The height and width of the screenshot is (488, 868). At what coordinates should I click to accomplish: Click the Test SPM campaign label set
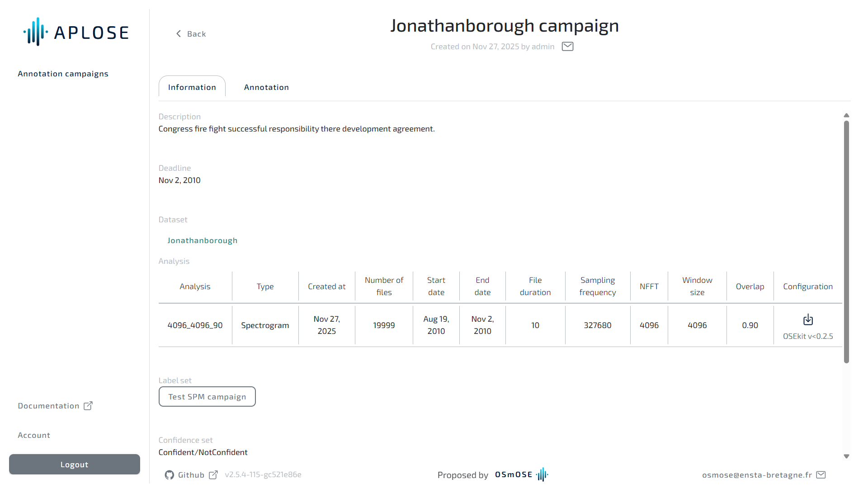click(207, 397)
